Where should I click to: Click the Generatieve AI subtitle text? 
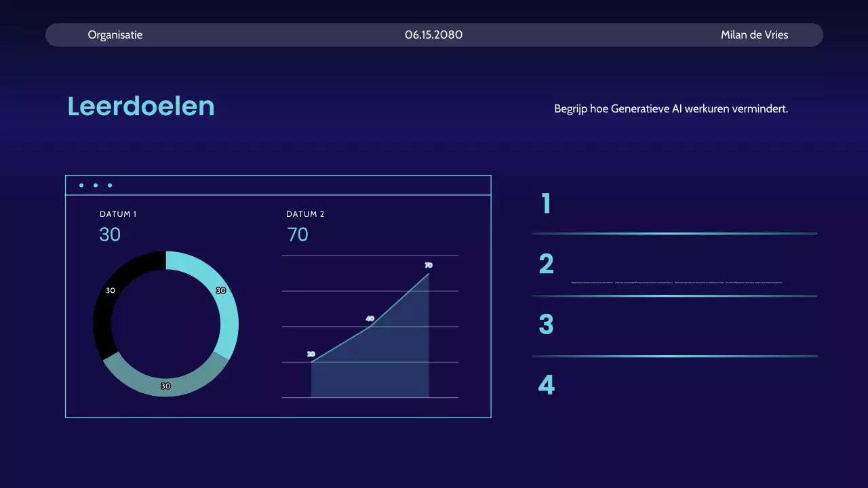(671, 108)
